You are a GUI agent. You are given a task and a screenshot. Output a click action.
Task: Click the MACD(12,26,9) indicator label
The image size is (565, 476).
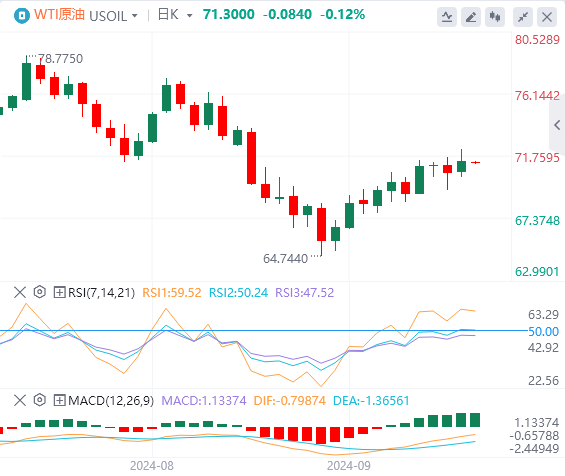(x=111, y=400)
